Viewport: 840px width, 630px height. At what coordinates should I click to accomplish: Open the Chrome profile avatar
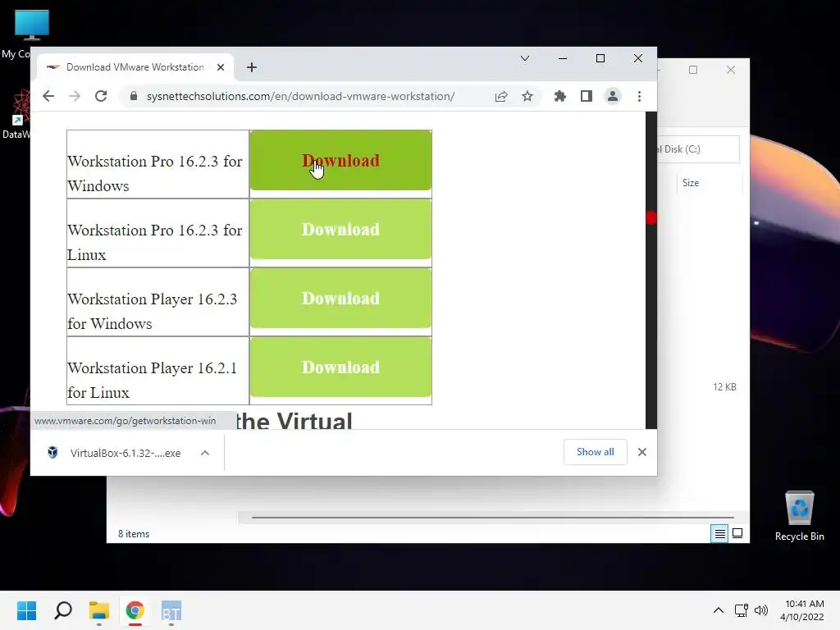tap(612, 97)
